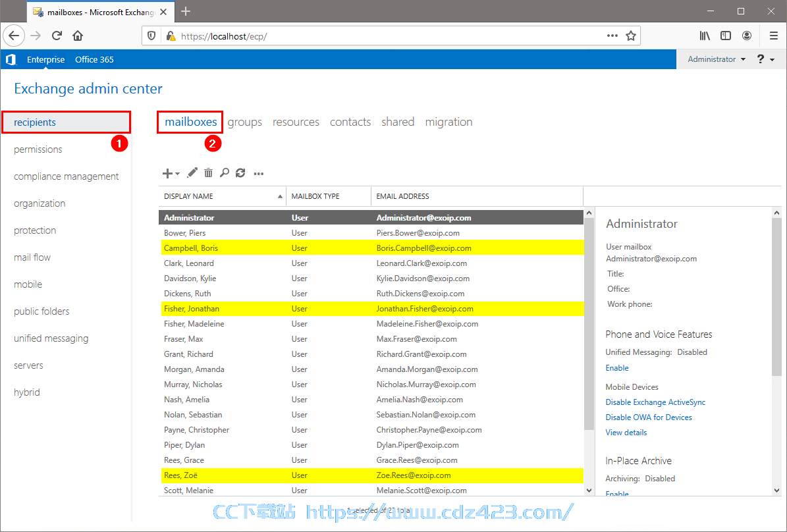Select the Bower, Piers mailbox row
This screenshot has height=532, width=787.
[x=371, y=233]
